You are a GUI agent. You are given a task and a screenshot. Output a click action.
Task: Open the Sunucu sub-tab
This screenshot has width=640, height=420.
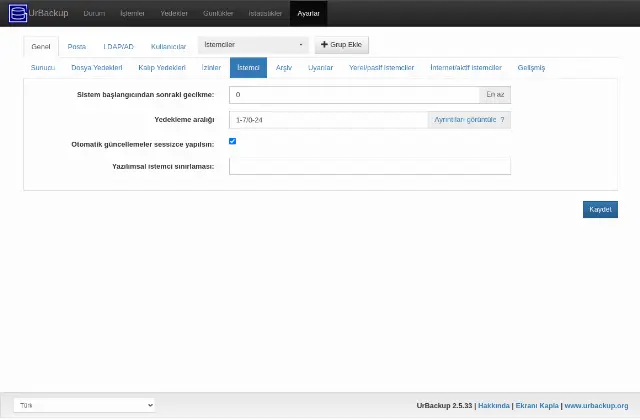[x=43, y=68]
